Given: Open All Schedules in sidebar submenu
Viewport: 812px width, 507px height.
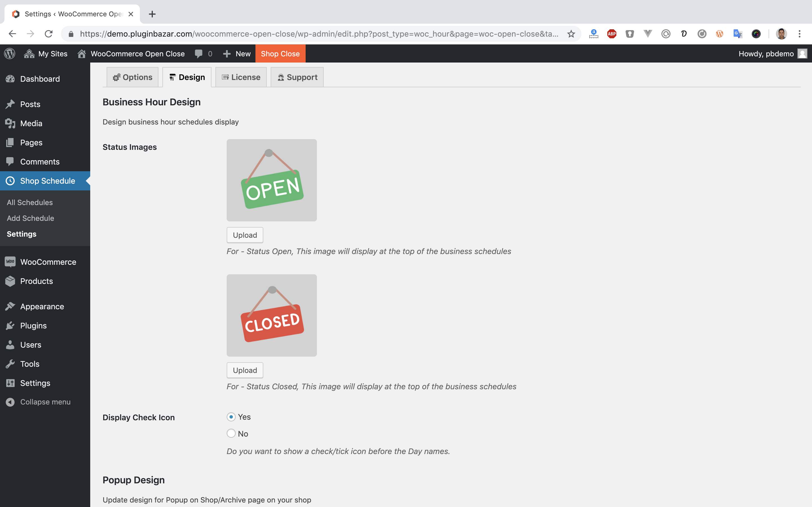Looking at the screenshot, I should (30, 202).
